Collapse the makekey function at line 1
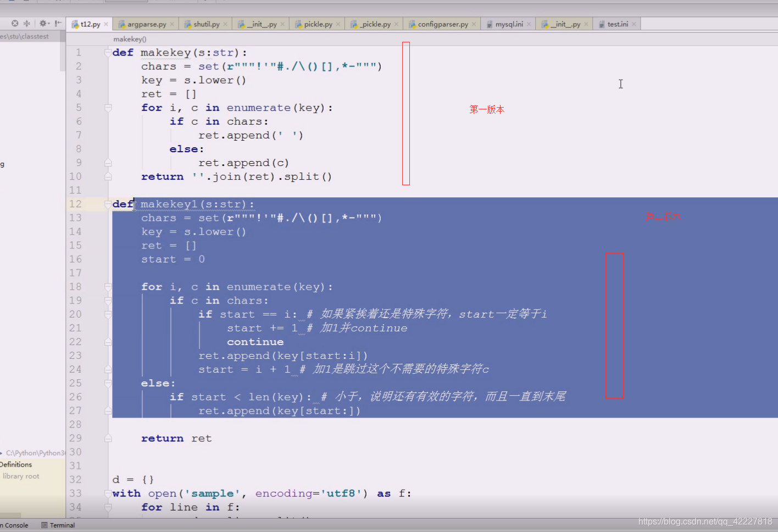This screenshot has height=532, width=778. (108, 52)
